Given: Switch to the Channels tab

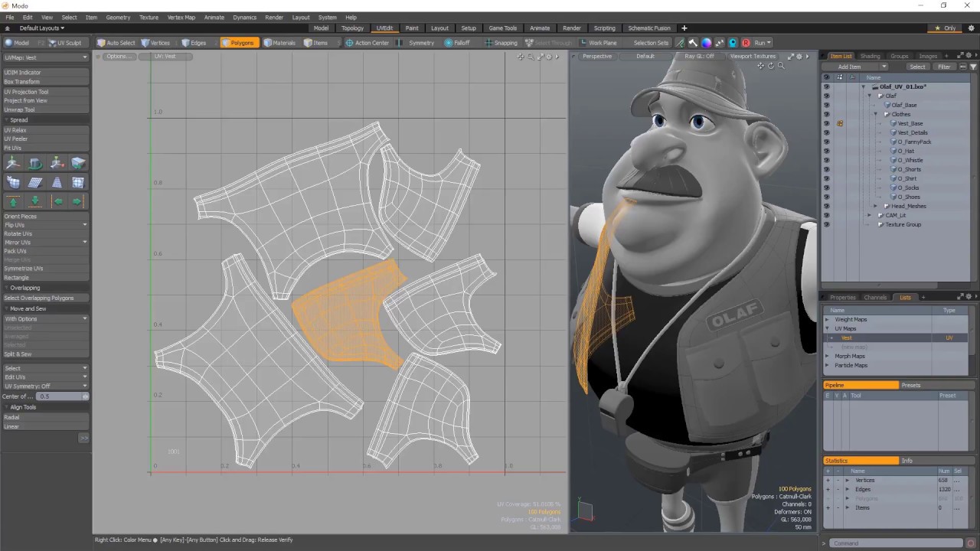Looking at the screenshot, I should (875, 298).
